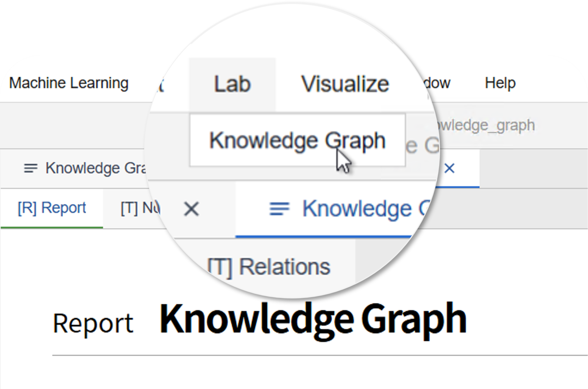This screenshot has width=588, height=389.
Task: Switch to the [T] Relations tab
Action: click(x=269, y=267)
